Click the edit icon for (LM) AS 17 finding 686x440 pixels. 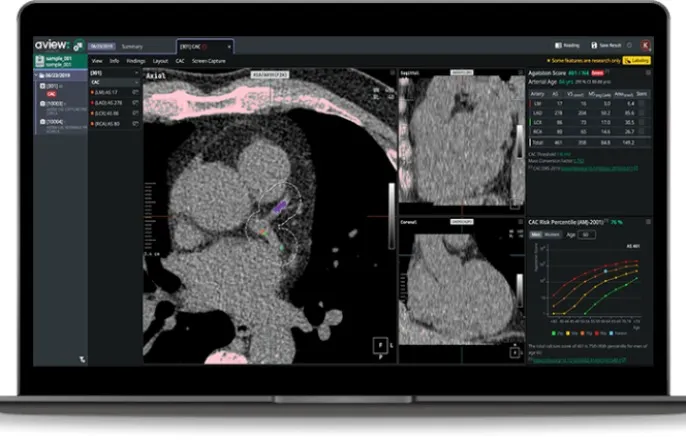click(135, 92)
